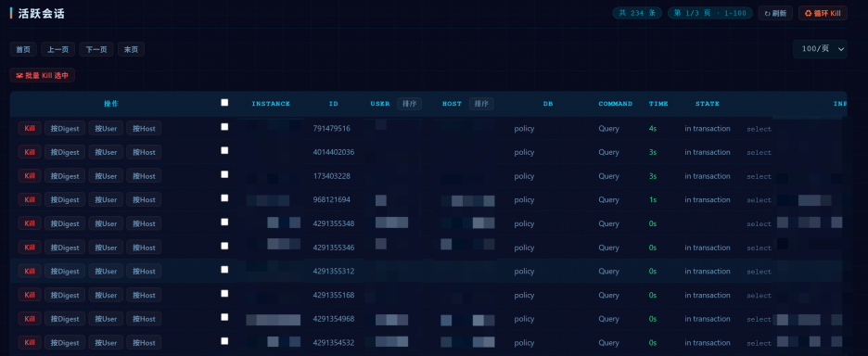
Task: Click 按User for session 791479516
Action: tap(106, 129)
